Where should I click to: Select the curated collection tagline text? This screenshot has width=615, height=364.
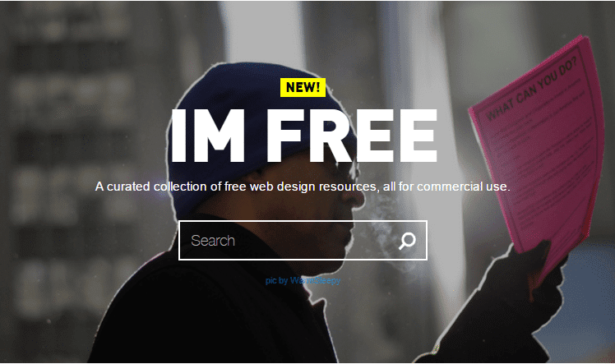tap(303, 187)
